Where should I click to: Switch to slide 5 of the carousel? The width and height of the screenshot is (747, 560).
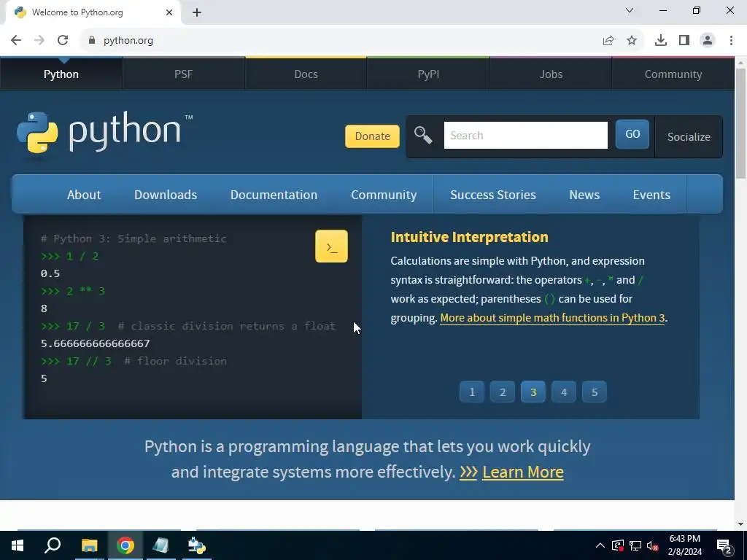594,392
